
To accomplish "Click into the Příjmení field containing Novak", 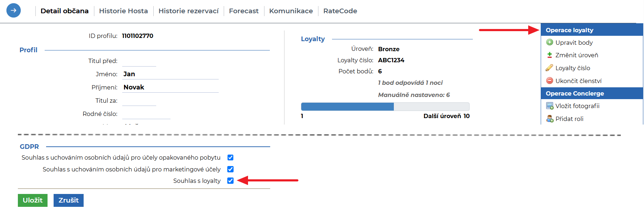I will click(x=170, y=87).
